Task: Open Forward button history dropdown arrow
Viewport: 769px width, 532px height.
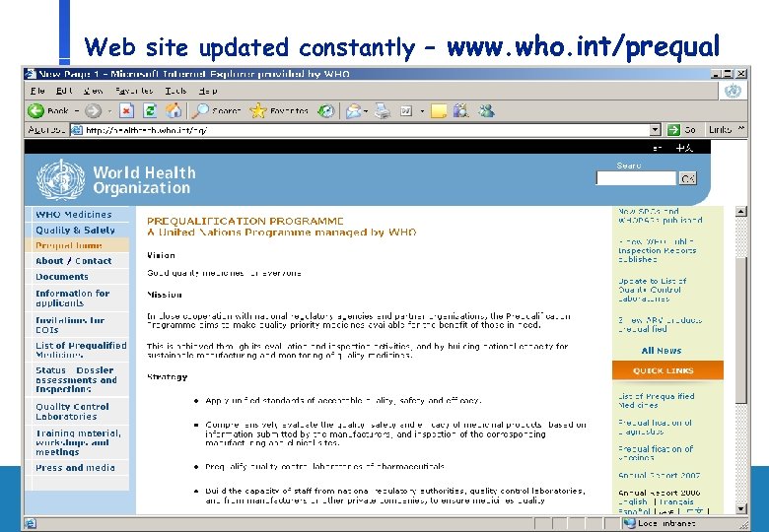Action: tap(109, 111)
